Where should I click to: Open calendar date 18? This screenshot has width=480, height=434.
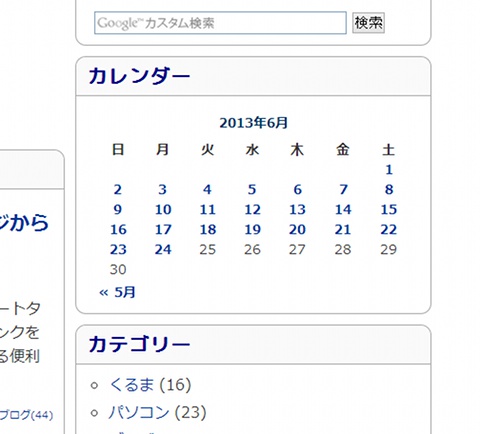click(208, 230)
